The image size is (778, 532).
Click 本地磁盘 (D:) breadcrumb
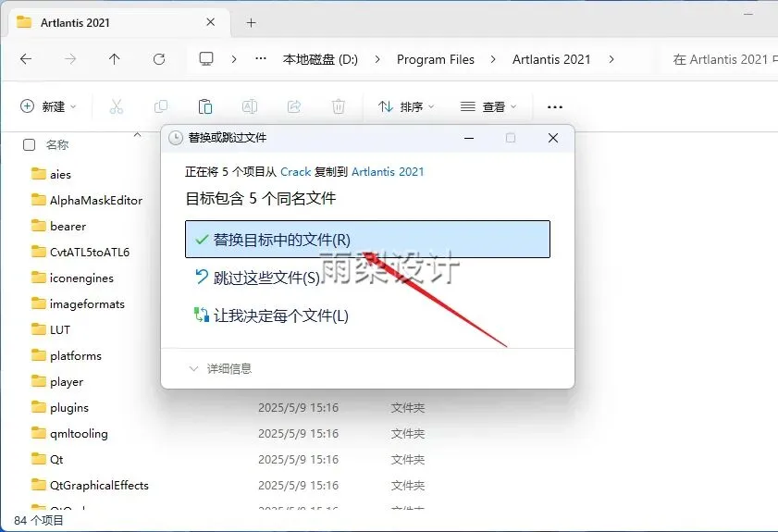tap(320, 59)
